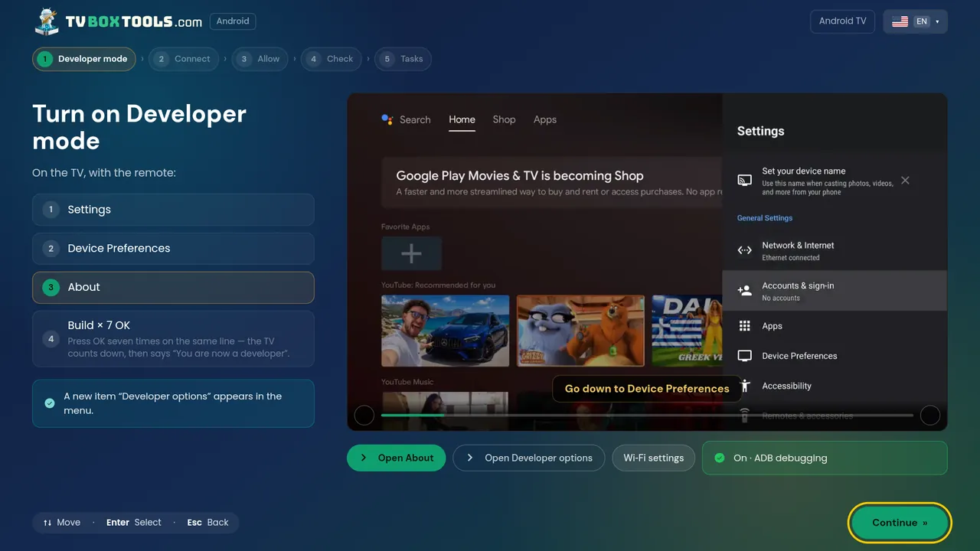Screen dimensions: 980x551
Task: Select the Network & Internet arrows icon
Action: (x=744, y=250)
